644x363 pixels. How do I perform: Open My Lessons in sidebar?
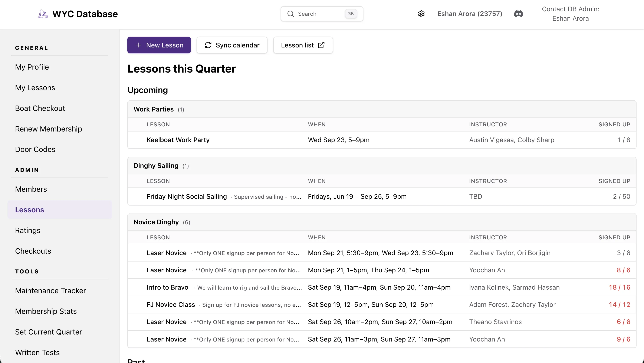(x=35, y=88)
